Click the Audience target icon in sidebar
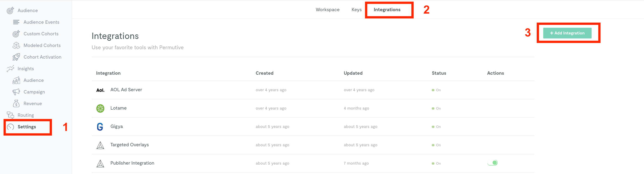This screenshot has height=174, width=644. (x=10, y=11)
